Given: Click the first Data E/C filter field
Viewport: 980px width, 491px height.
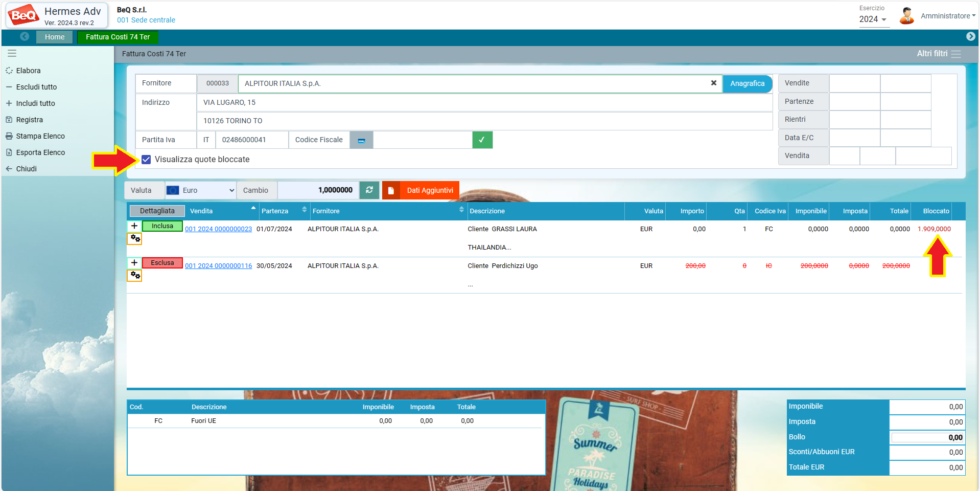Looking at the screenshot, I should [854, 138].
